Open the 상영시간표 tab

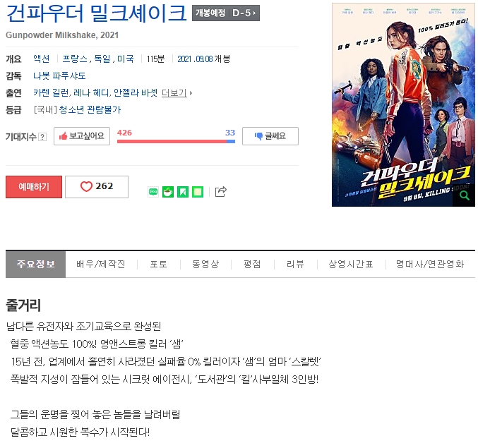tap(351, 264)
